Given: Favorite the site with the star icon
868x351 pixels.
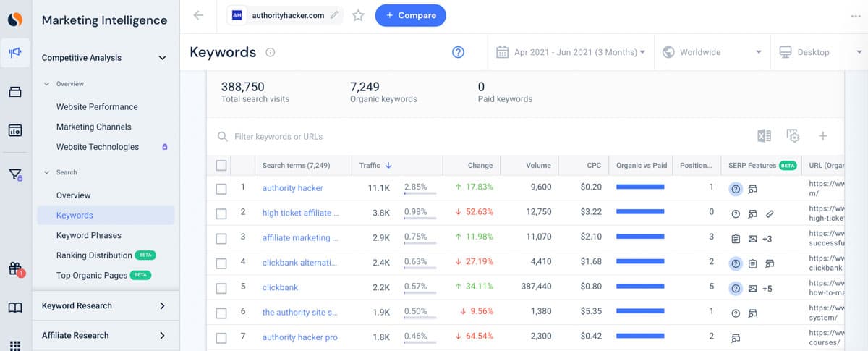Looking at the screenshot, I should (358, 15).
